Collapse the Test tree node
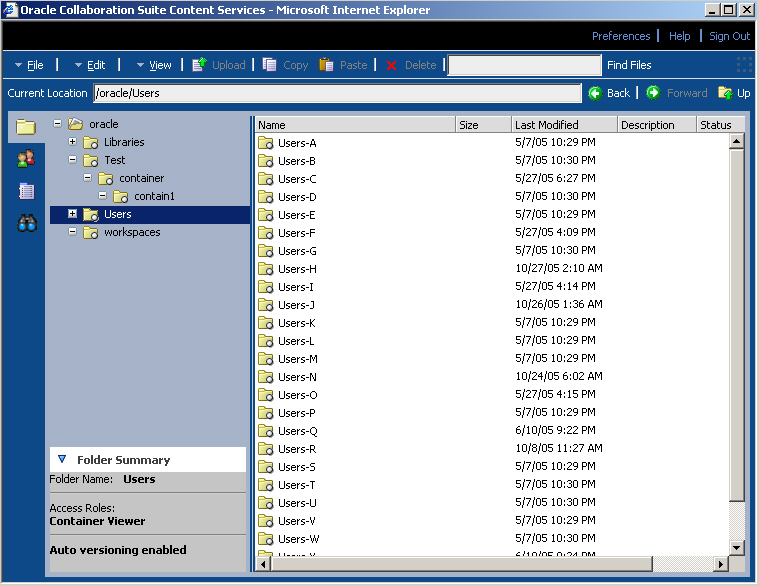The width and height of the screenshot is (759, 586). (x=73, y=159)
